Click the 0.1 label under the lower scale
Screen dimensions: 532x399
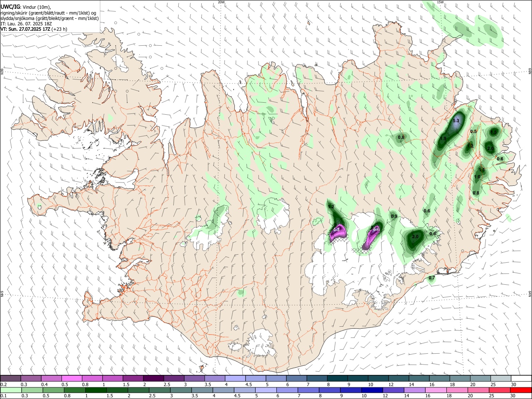pyautogui.click(x=3, y=396)
